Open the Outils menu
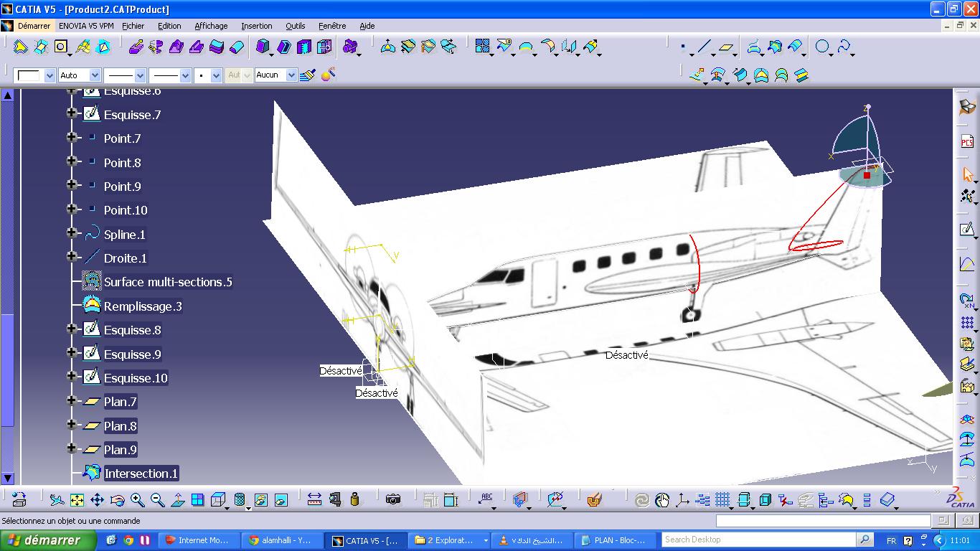Image resolution: width=980 pixels, height=551 pixels. (295, 26)
